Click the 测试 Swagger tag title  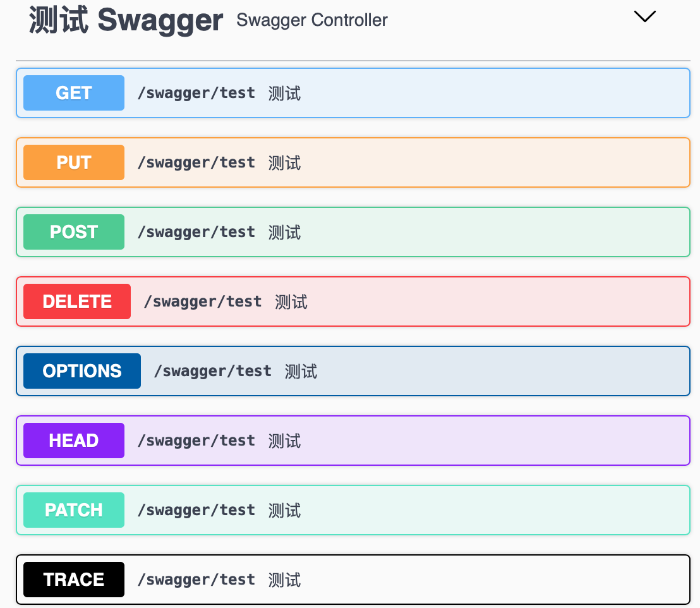(126, 20)
